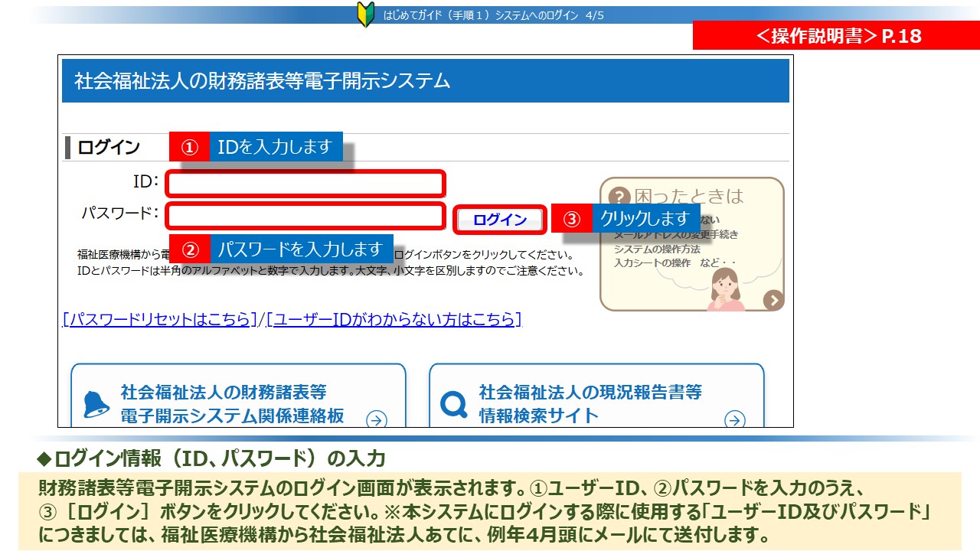Click the green-yellow beginner mark icon
Image resolution: width=980 pixels, height=551 pixels.
(x=366, y=15)
